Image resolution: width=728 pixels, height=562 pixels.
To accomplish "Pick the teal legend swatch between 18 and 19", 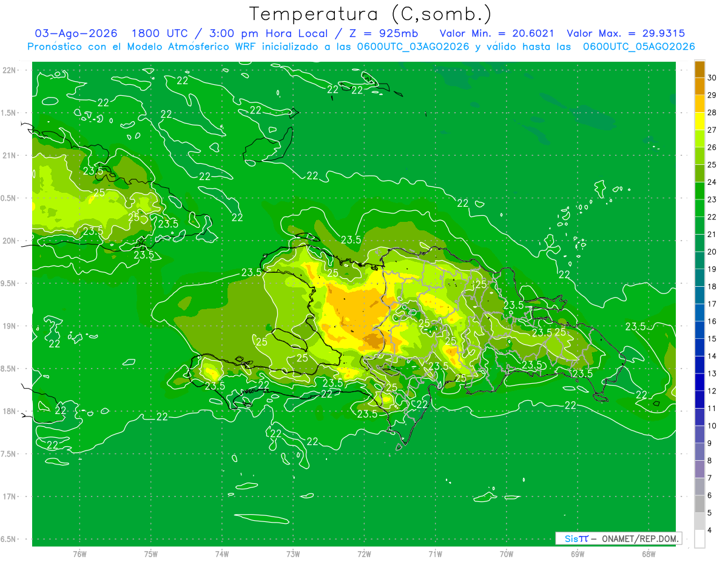I will coord(699,278).
